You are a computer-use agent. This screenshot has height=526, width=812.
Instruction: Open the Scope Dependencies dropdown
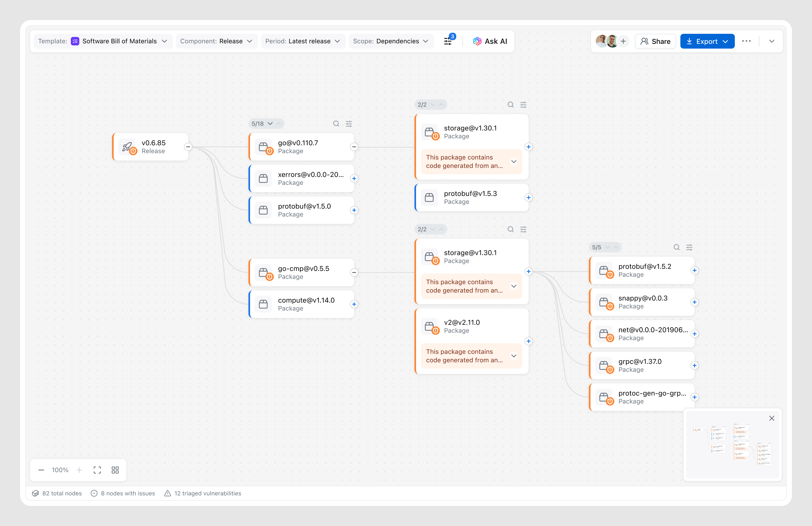tap(391, 41)
